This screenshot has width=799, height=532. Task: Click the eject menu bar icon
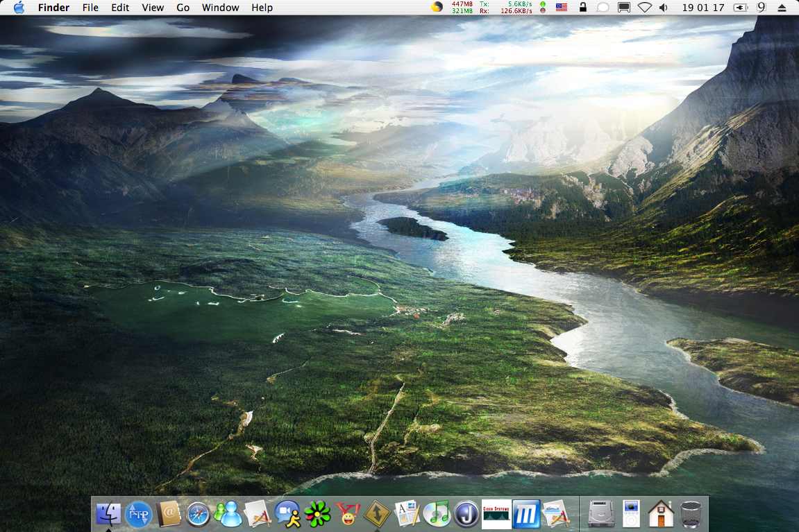782,8
